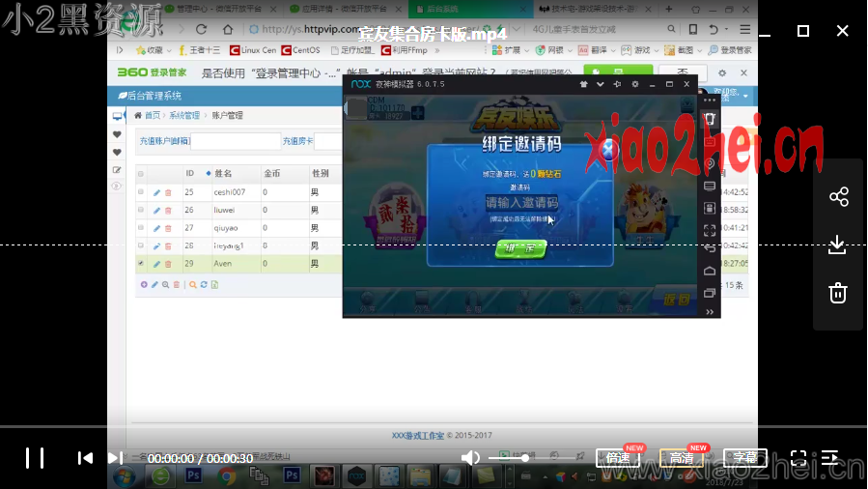Expand the 网银 dropdown
868x489 pixels.
(x=553, y=50)
